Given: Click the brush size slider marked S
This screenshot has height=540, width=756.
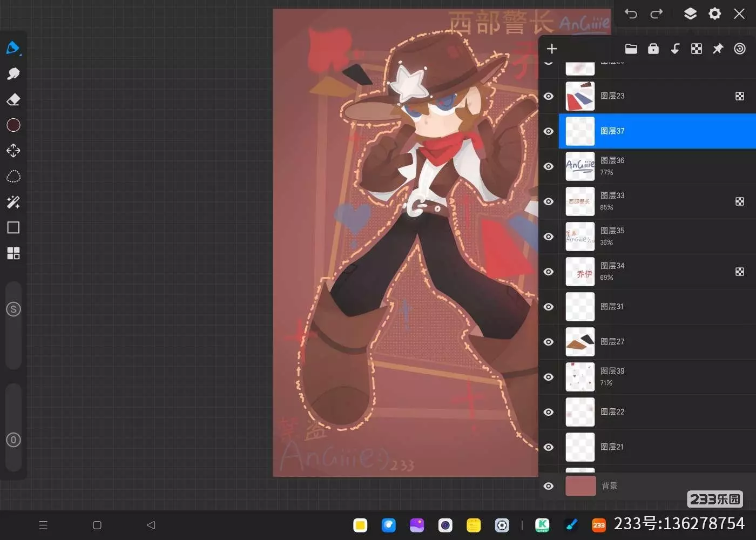Looking at the screenshot, I should pos(13,309).
